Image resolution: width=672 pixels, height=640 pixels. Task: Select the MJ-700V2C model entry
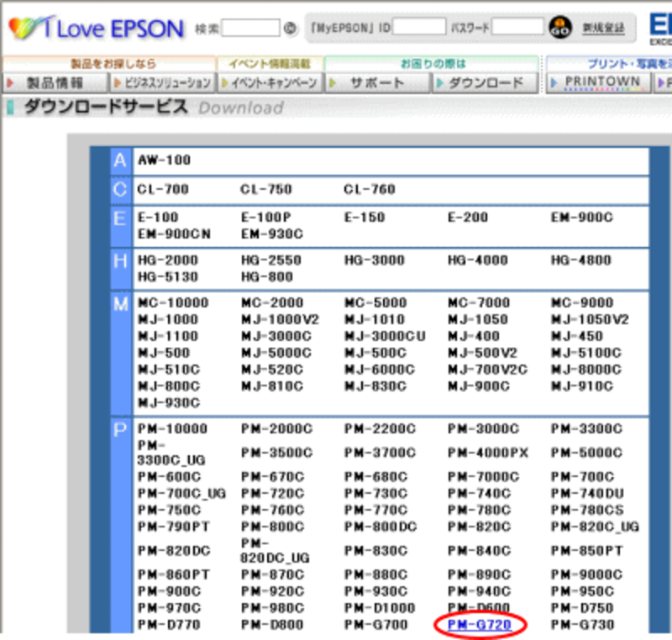488,370
